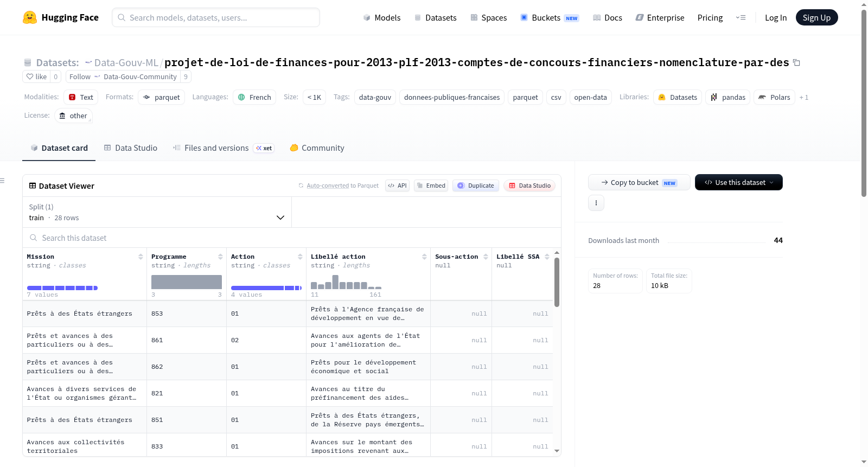Click 'Avances aux collectivités territoriales' cell
This screenshot has height=467, width=868.
tap(85, 446)
